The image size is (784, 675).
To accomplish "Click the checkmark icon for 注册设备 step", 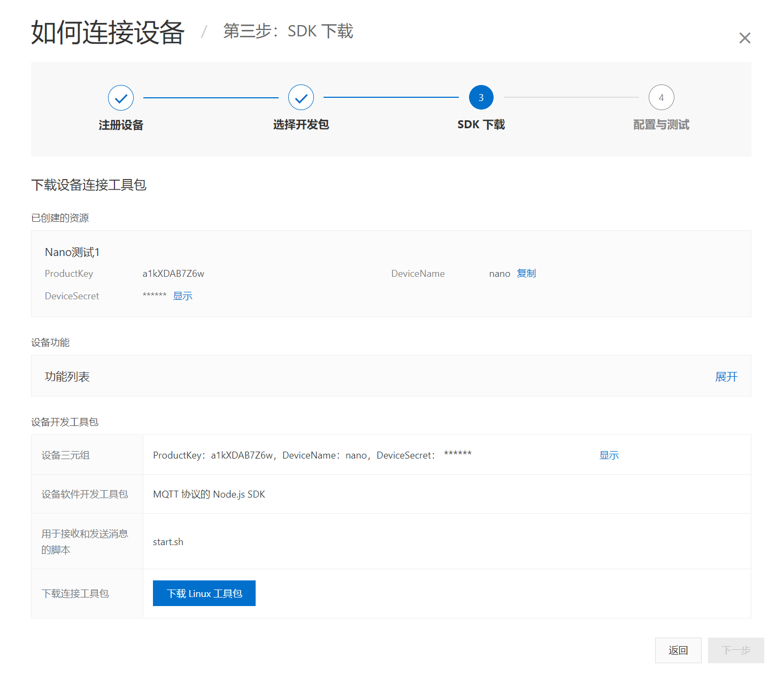I will pyautogui.click(x=120, y=97).
